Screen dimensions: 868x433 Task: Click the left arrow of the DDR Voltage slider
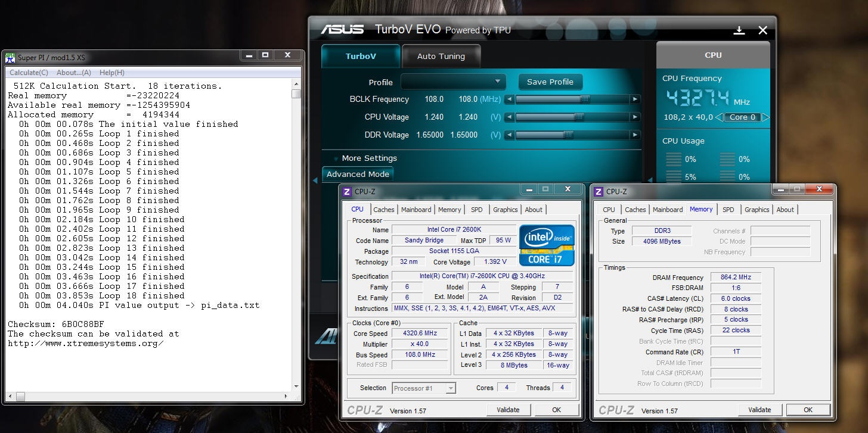tap(509, 135)
